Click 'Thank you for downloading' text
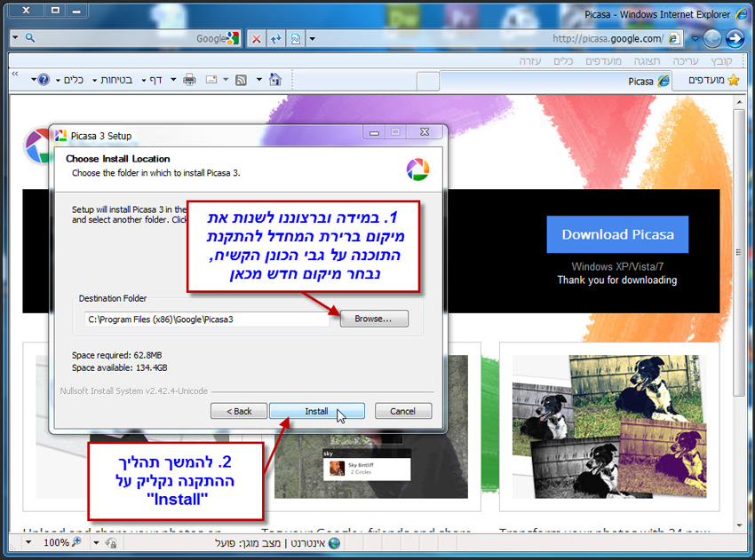755x560 pixels. click(x=617, y=280)
